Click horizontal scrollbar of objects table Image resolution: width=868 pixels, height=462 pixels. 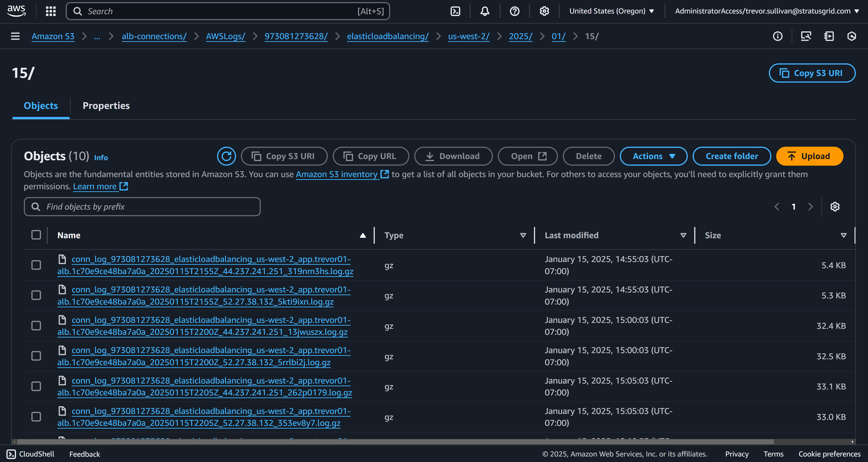click(396, 441)
